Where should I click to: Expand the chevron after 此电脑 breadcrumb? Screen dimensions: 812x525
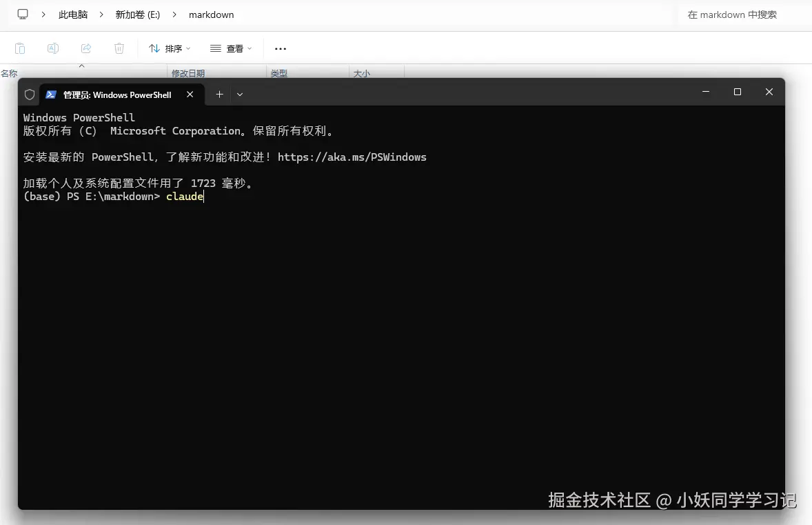pos(101,15)
